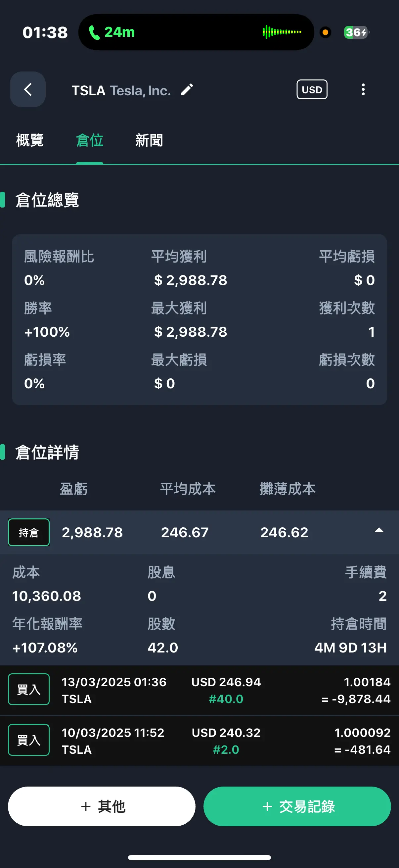Open the three-dot more options menu

pos(363,89)
